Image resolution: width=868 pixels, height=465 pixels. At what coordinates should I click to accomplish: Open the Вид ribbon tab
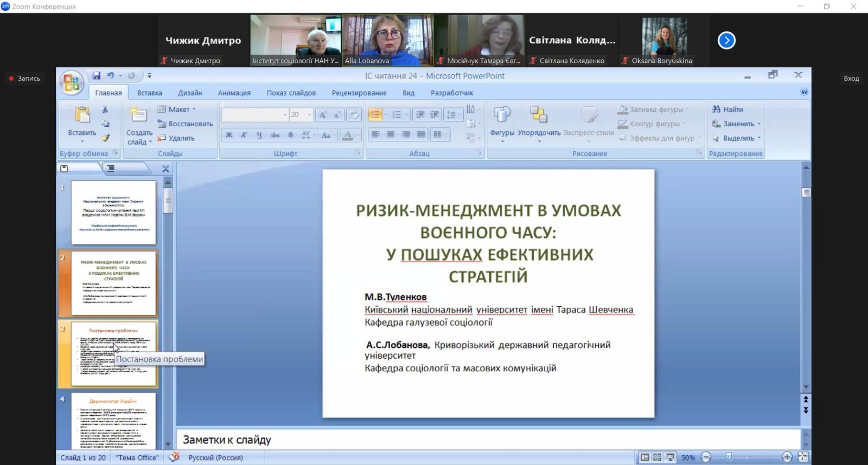[x=409, y=93]
